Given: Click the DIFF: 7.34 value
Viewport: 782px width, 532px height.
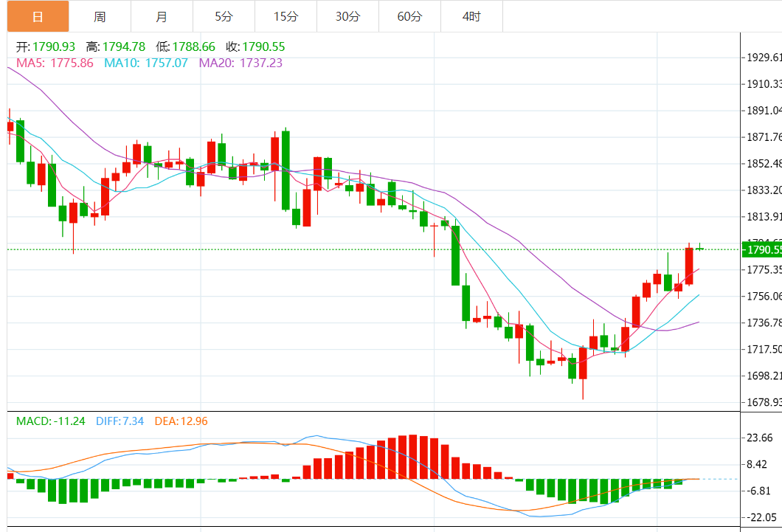Looking at the screenshot, I should (x=120, y=421).
